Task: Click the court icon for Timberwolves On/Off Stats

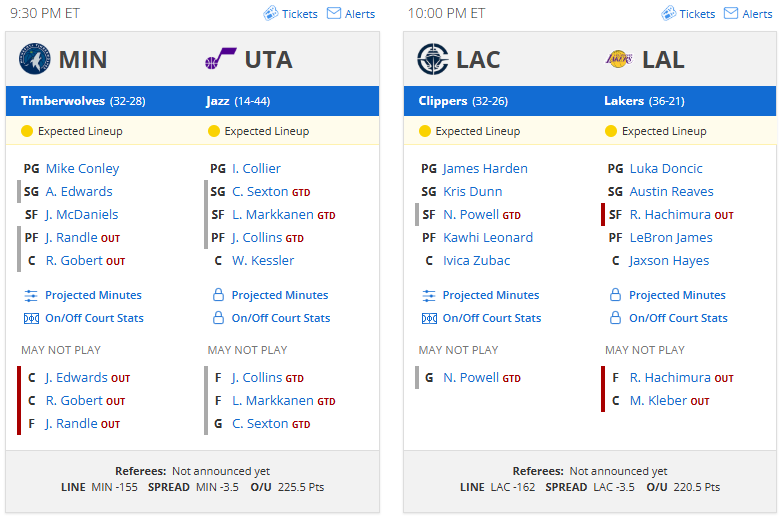Action: (x=31, y=318)
